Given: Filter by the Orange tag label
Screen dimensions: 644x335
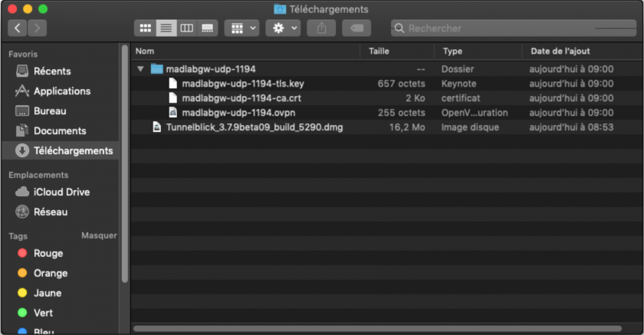Looking at the screenshot, I should click(x=51, y=273).
